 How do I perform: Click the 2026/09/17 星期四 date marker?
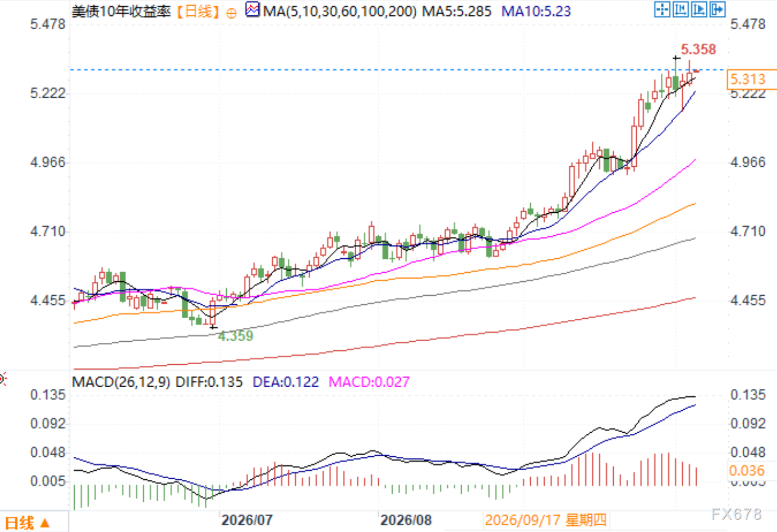coord(546,520)
